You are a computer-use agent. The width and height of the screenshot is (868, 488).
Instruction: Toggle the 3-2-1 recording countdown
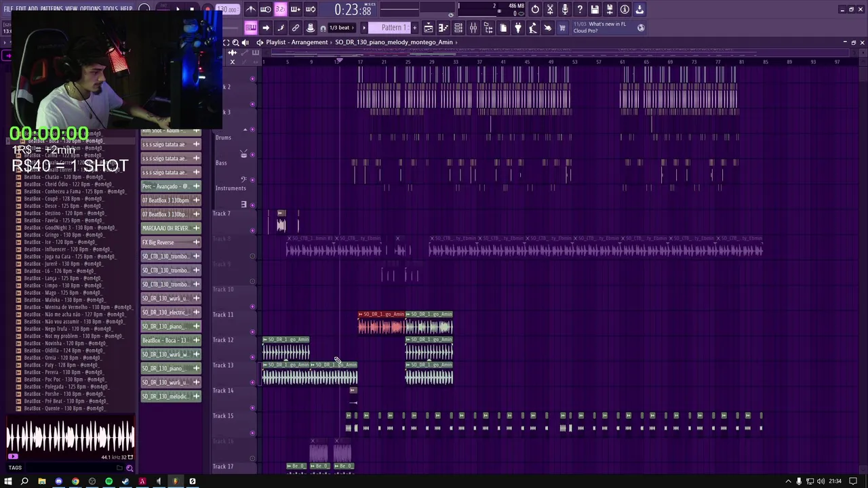(x=280, y=9)
